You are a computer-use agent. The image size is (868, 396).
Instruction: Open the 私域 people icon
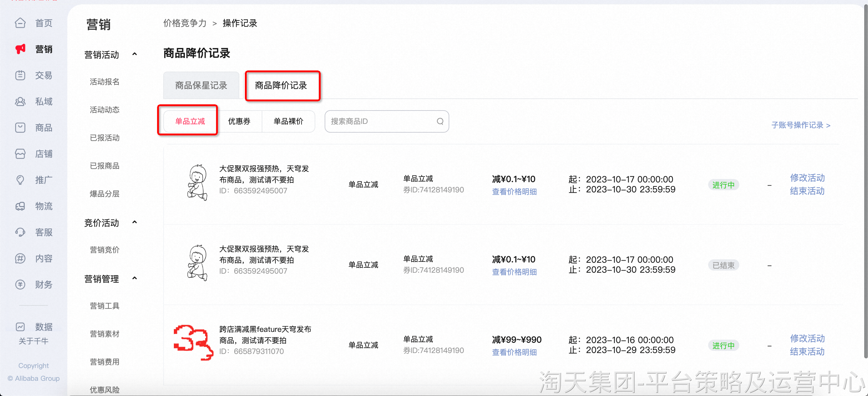tap(20, 101)
